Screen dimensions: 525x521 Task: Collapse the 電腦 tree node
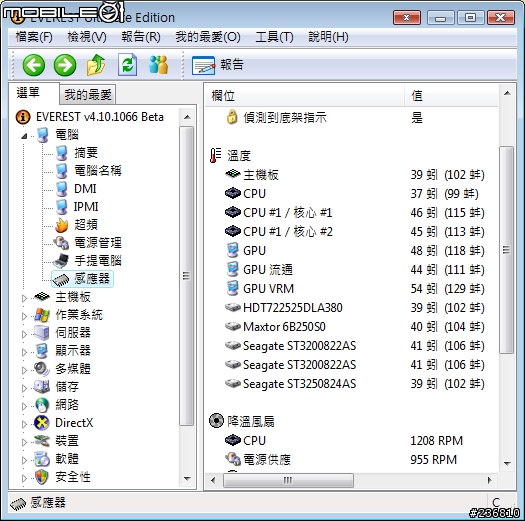coord(24,136)
